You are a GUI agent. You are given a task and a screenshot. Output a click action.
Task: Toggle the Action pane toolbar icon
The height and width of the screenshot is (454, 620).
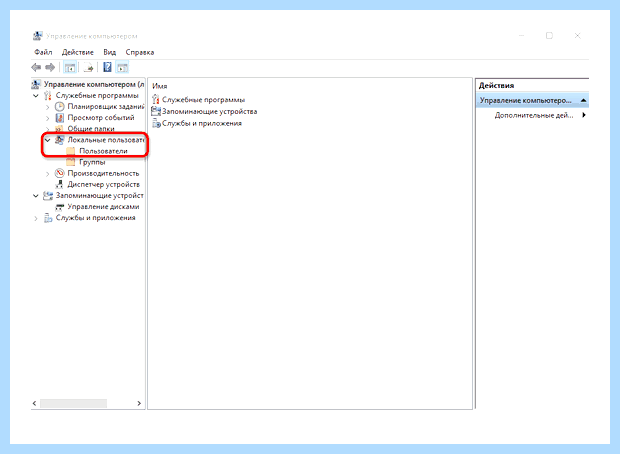click(122, 68)
